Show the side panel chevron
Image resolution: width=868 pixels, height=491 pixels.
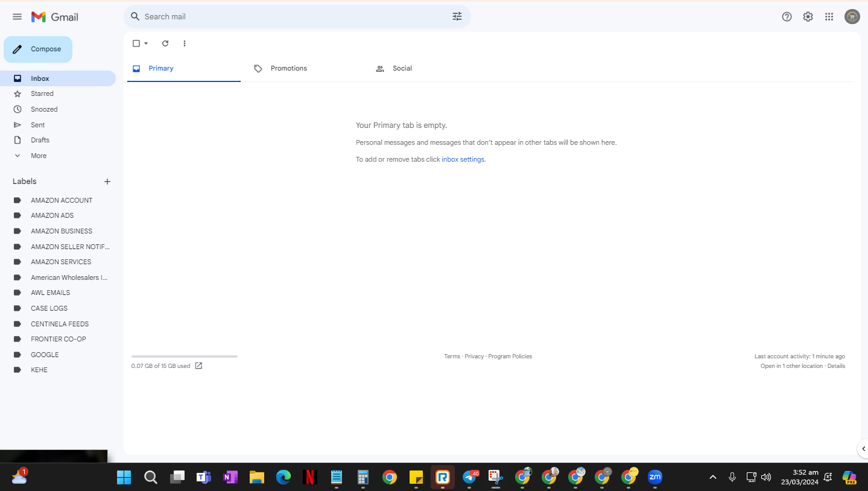pos(863,449)
